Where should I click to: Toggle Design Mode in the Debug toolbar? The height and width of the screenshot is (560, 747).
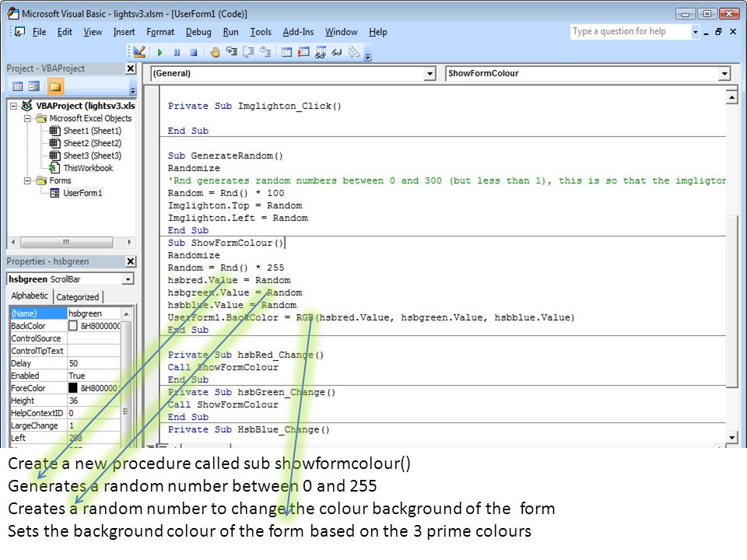tap(139, 51)
